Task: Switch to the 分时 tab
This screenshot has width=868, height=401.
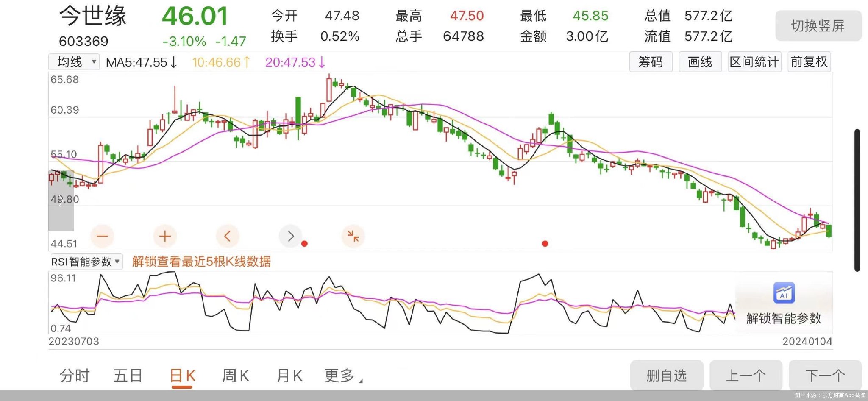Action: (75, 376)
